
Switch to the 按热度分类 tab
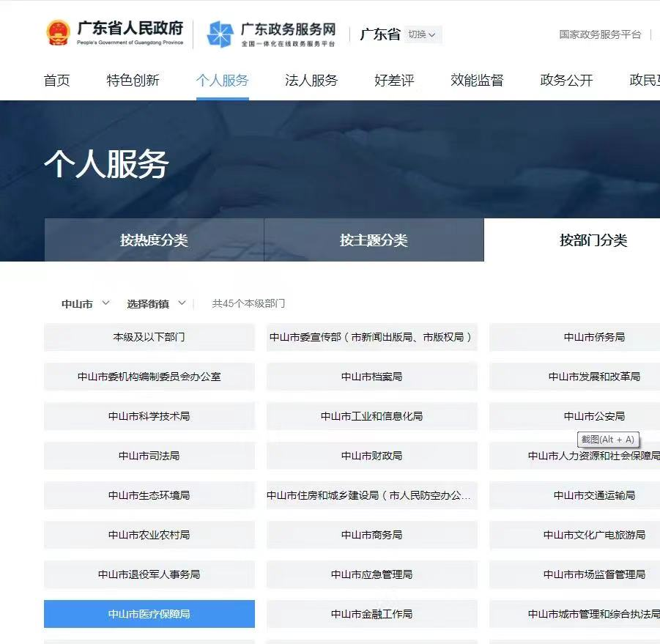tap(154, 240)
